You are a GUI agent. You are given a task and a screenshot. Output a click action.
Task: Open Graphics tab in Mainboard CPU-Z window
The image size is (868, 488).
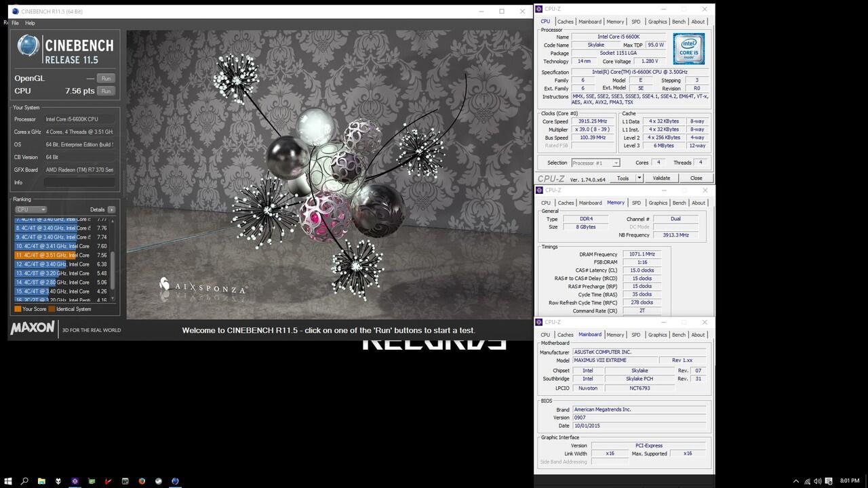point(658,335)
